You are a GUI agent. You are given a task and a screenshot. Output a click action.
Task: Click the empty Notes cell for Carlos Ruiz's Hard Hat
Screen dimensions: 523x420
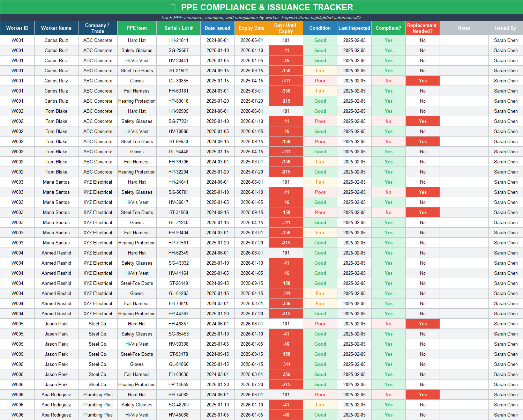464,40
